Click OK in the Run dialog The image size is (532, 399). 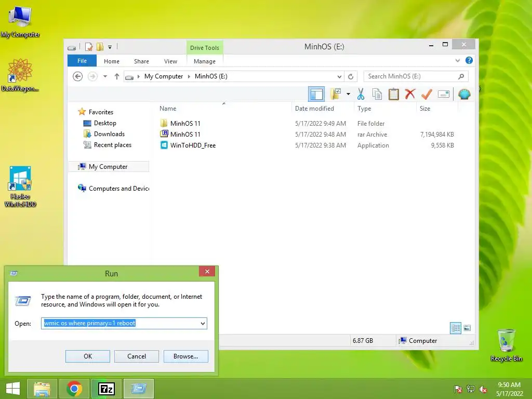[87, 356]
